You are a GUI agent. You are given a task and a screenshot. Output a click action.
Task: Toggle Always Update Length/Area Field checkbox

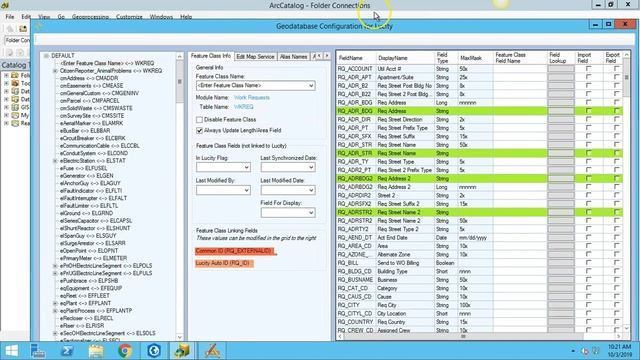[199, 130]
